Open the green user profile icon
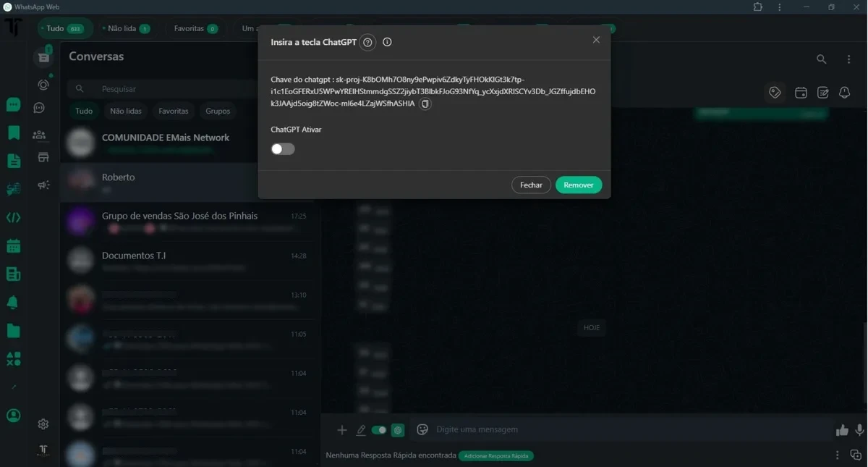 (13, 416)
